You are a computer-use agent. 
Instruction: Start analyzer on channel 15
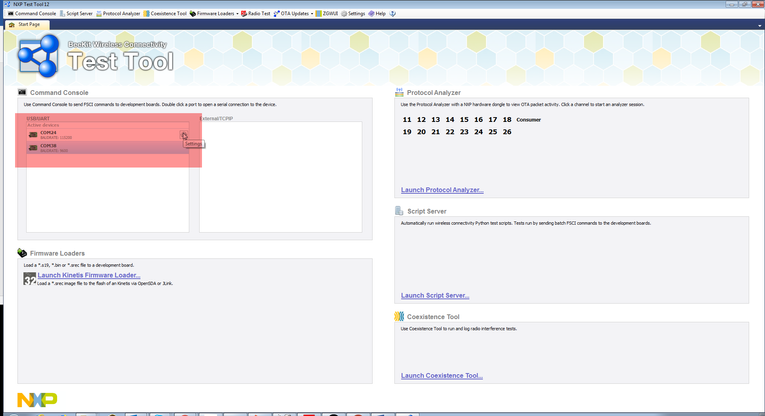pyautogui.click(x=464, y=119)
